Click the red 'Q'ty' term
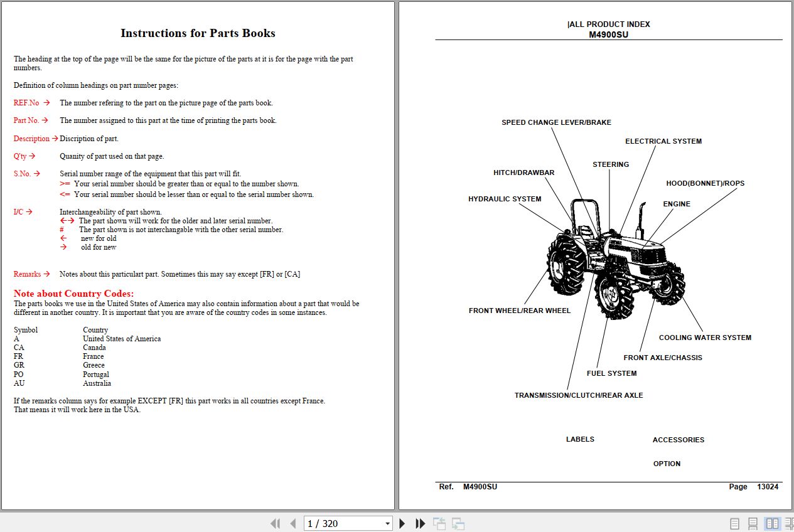This screenshot has height=532, width=794. point(20,156)
